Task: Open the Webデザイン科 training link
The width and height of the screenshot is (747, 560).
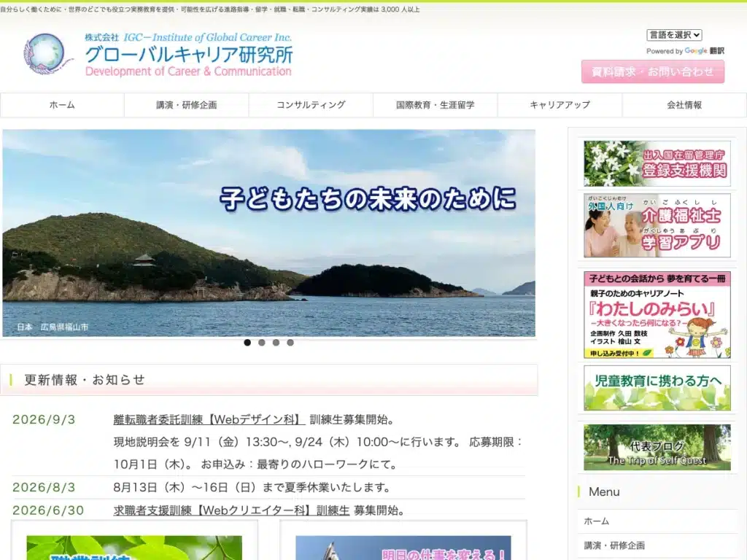Action: point(209,419)
